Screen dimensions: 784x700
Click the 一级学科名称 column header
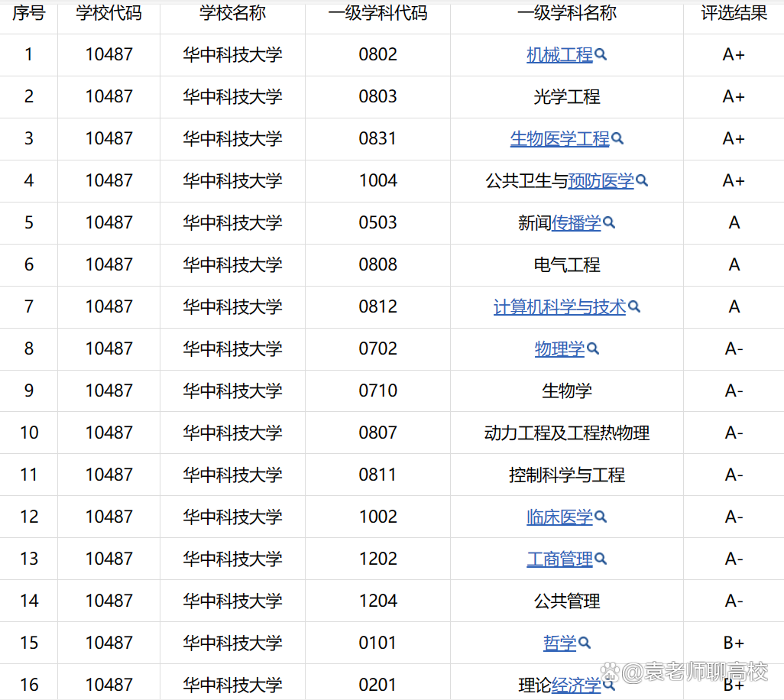[x=566, y=14]
